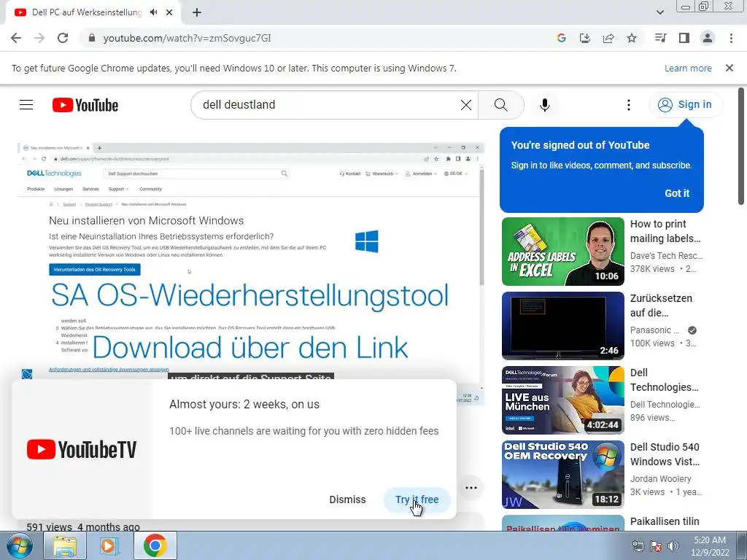Open Dell Studio 540 OEM Recovery thumbnail
747x560 pixels.
[562, 474]
